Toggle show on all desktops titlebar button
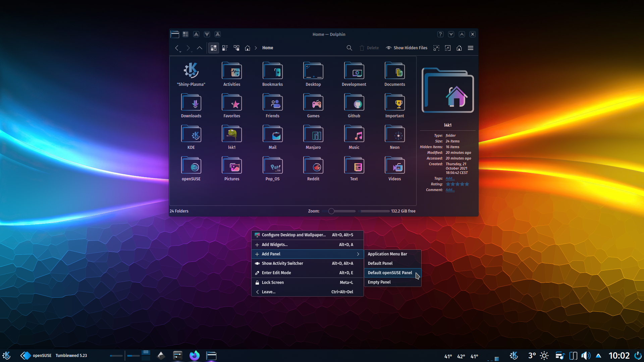Image resolution: width=644 pixels, height=362 pixels. tap(185, 34)
